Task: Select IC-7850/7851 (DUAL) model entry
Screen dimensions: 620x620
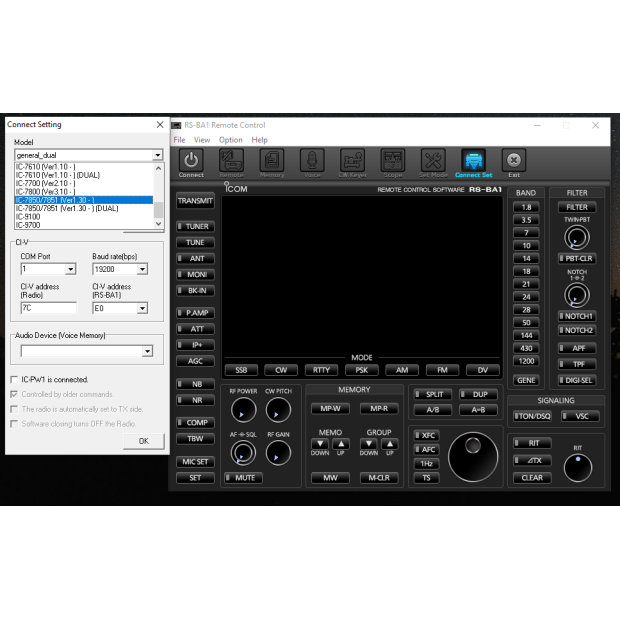Action: pyautogui.click(x=84, y=208)
